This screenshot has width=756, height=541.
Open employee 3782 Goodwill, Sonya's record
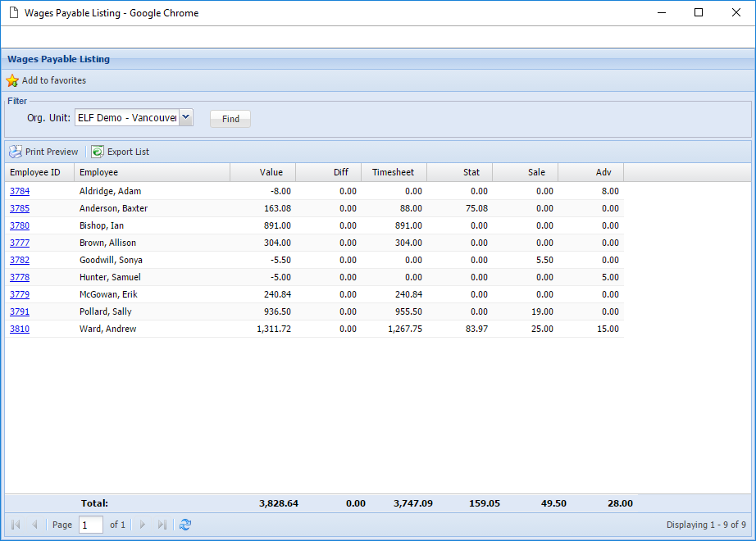pyautogui.click(x=19, y=260)
